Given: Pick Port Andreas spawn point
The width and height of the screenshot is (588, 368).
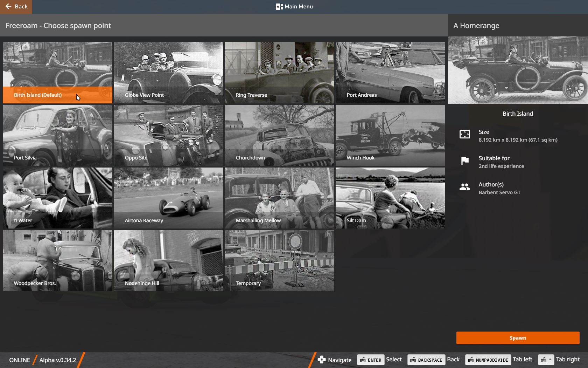Looking at the screenshot, I should tap(390, 73).
